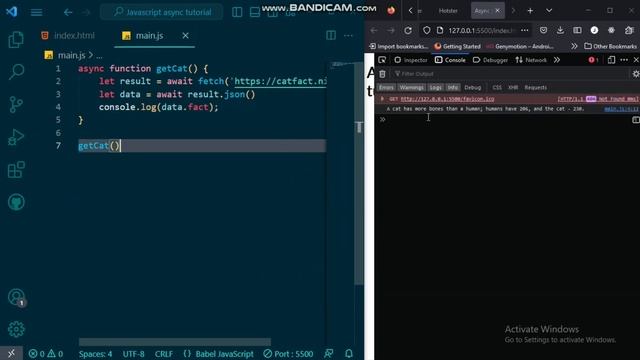Screen dimensions: 640x360
Task: Open the editor More Actions menu
Action: tap(348, 36)
